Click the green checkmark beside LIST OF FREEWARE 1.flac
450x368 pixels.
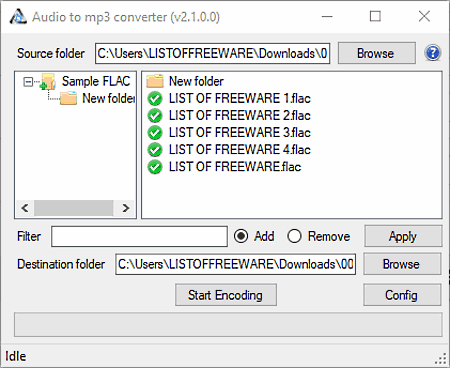click(x=155, y=99)
